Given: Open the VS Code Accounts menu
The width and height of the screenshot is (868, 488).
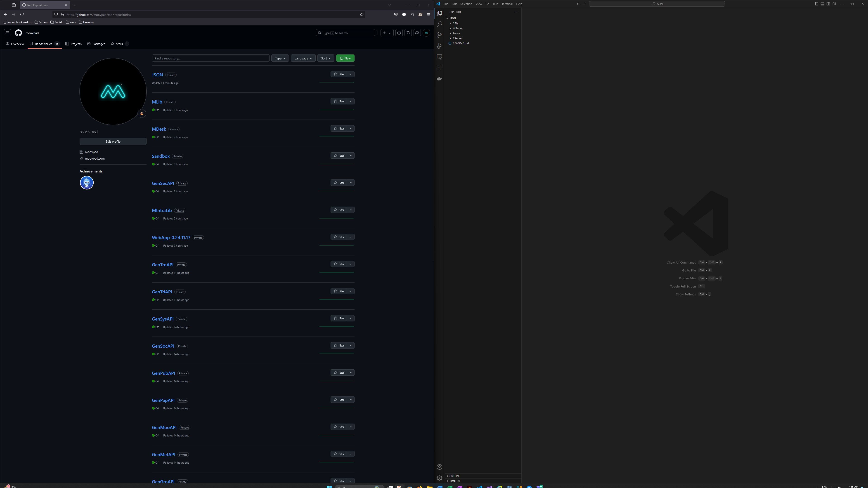Looking at the screenshot, I should tap(439, 467).
